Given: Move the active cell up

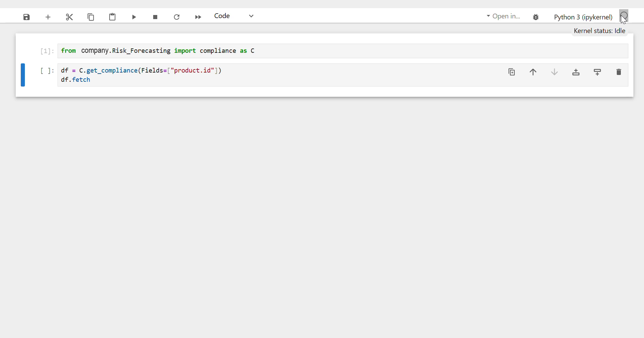Looking at the screenshot, I should 533,72.
